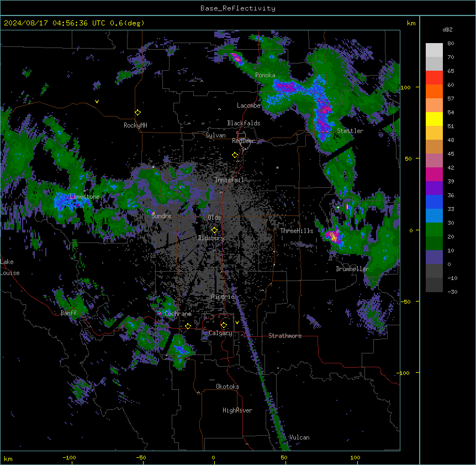Click the high reflectivity storm core near Drumheller
The width and height of the screenshot is (476, 465).
(334, 236)
